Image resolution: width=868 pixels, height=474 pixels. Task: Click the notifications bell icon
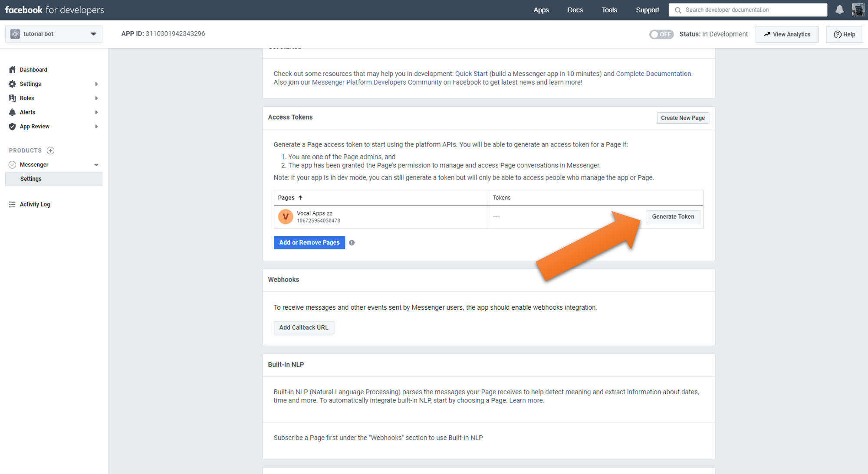tap(839, 10)
